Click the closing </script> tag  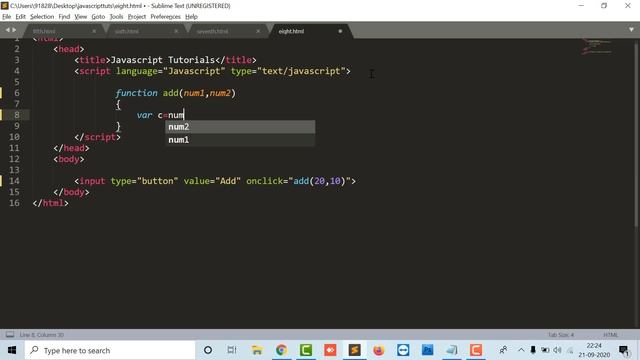point(97,137)
